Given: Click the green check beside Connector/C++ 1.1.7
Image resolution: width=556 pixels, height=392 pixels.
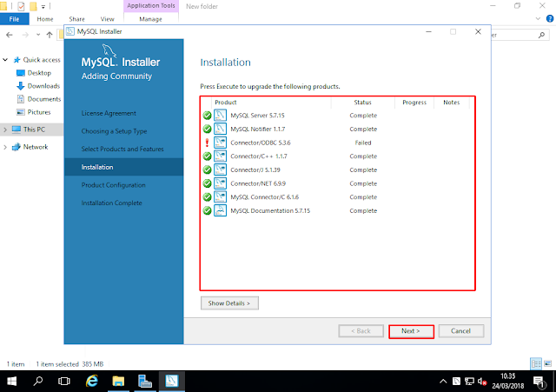Looking at the screenshot, I should click(x=207, y=156).
